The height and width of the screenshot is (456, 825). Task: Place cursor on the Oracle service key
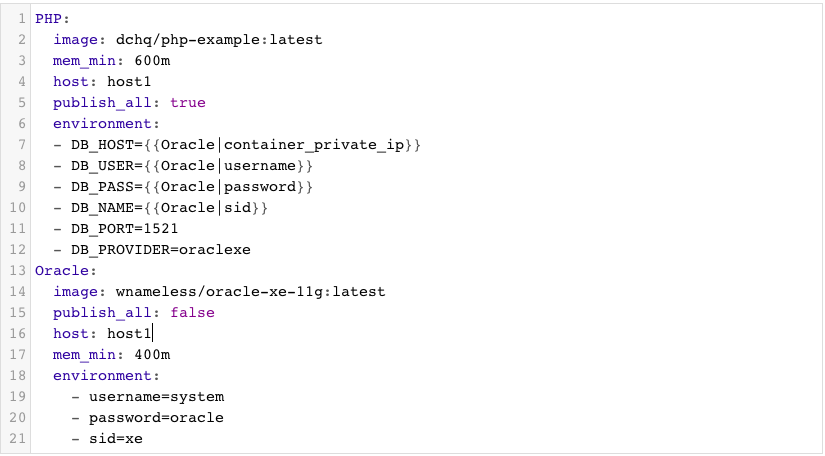pyautogui.click(x=62, y=271)
